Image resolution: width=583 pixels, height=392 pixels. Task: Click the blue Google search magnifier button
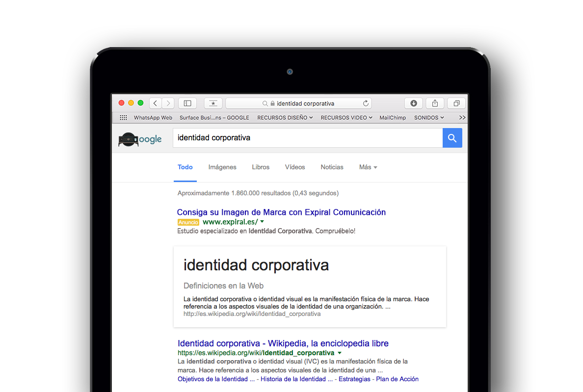tap(452, 138)
